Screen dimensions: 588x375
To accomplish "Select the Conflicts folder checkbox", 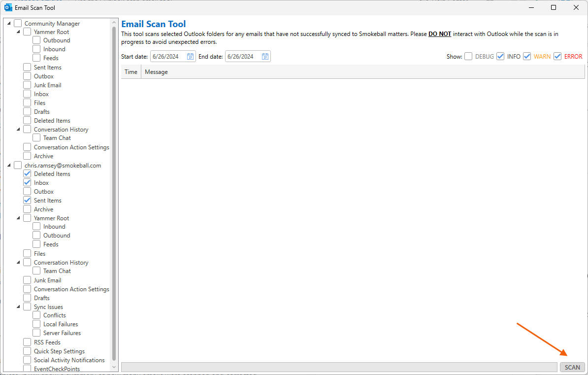I will pyautogui.click(x=36, y=315).
